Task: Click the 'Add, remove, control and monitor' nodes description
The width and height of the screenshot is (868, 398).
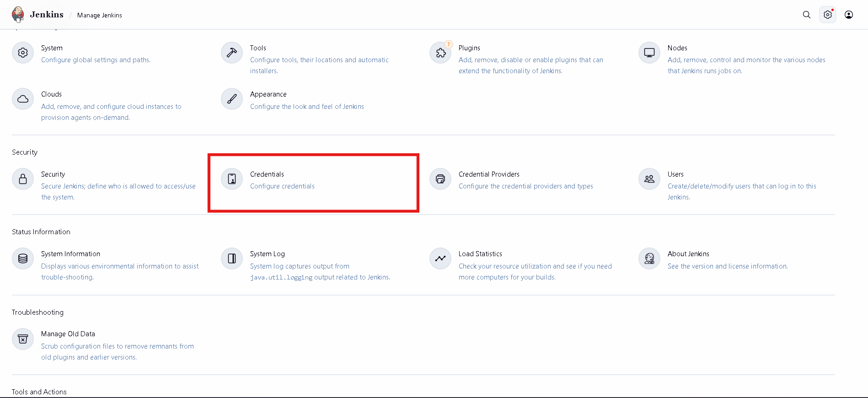Action: 746,65
